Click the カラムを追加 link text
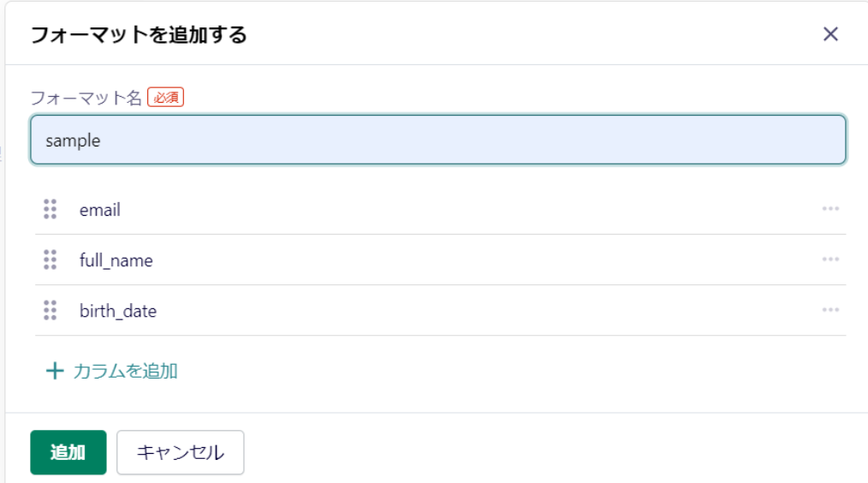Viewport: 868px width, 483px height. [125, 371]
